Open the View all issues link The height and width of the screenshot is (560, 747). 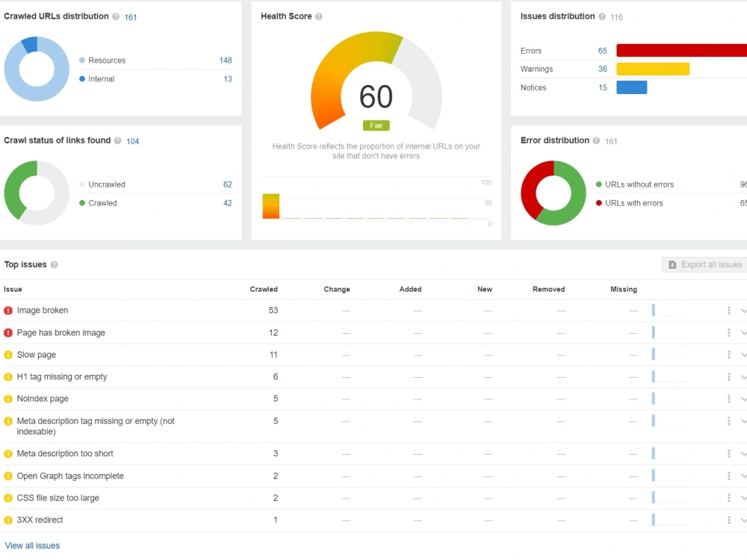[x=32, y=546]
